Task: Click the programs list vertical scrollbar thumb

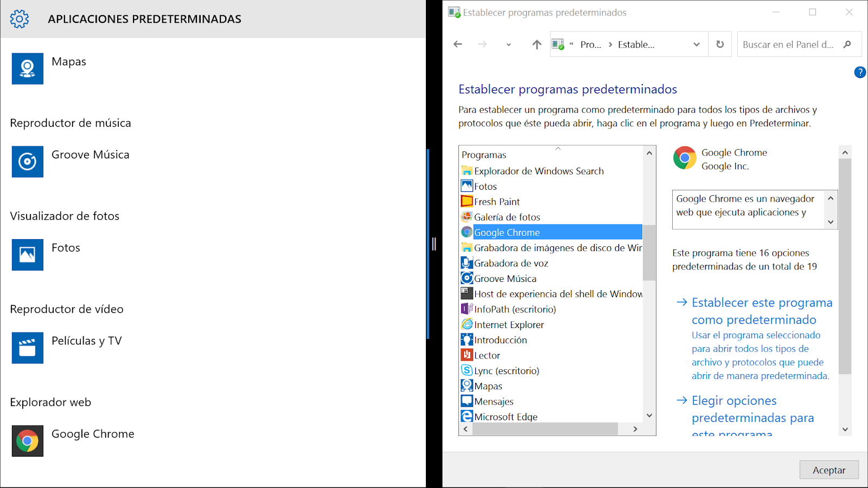Action: pyautogui.click(x=649, y=253)
